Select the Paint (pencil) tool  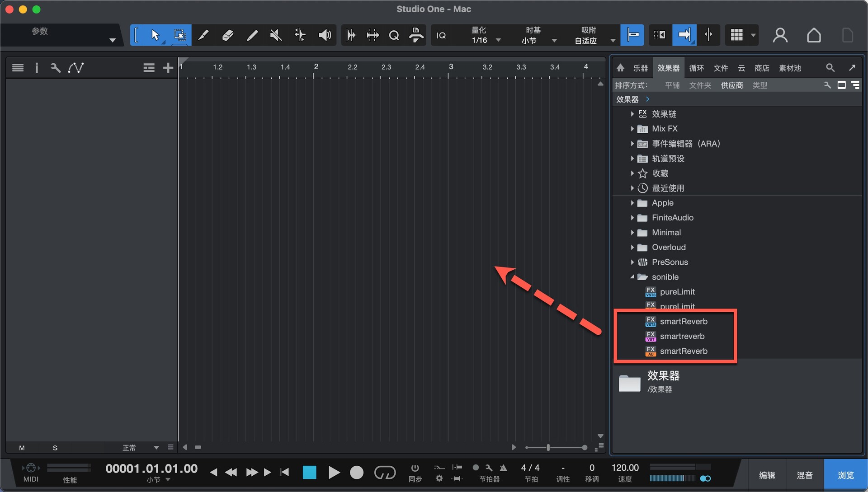pyautogui.click(x=252, y=35)
